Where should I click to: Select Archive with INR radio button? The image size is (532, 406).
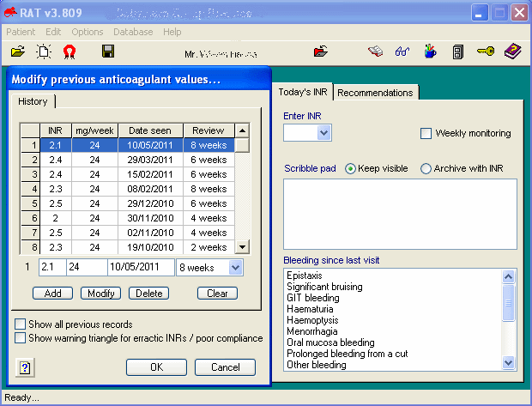point(426,168)
